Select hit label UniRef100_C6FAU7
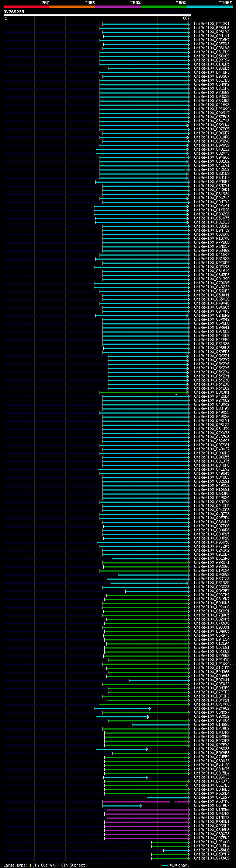Viewport: 236px width, 868px height. coord(212,805)
